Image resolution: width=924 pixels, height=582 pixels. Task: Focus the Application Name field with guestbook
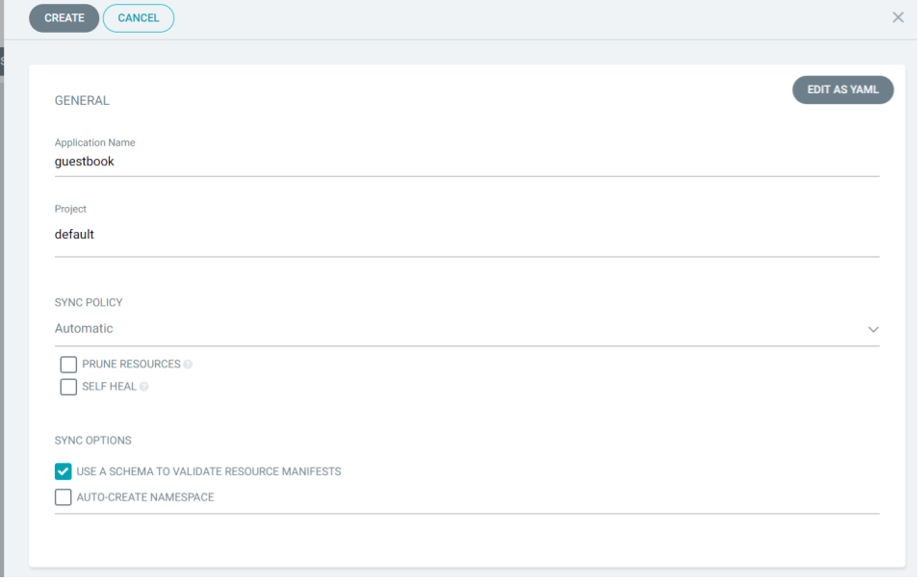pyautogui.click(x=467, y=162)
